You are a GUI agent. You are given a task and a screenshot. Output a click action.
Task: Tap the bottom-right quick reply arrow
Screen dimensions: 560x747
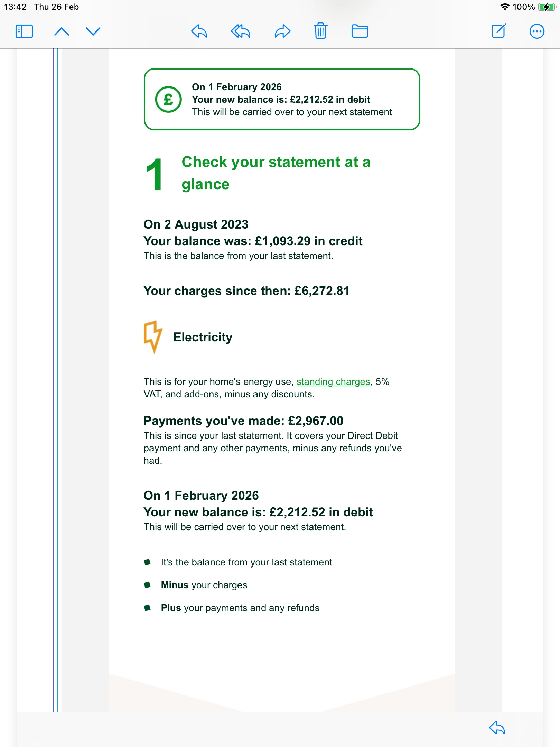point(497,728)
